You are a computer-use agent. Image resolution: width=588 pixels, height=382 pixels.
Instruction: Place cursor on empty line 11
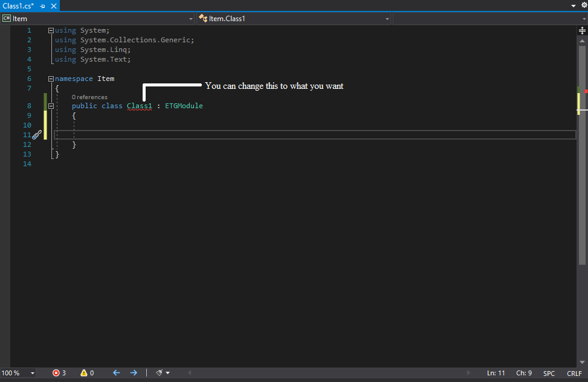(315, 135)
